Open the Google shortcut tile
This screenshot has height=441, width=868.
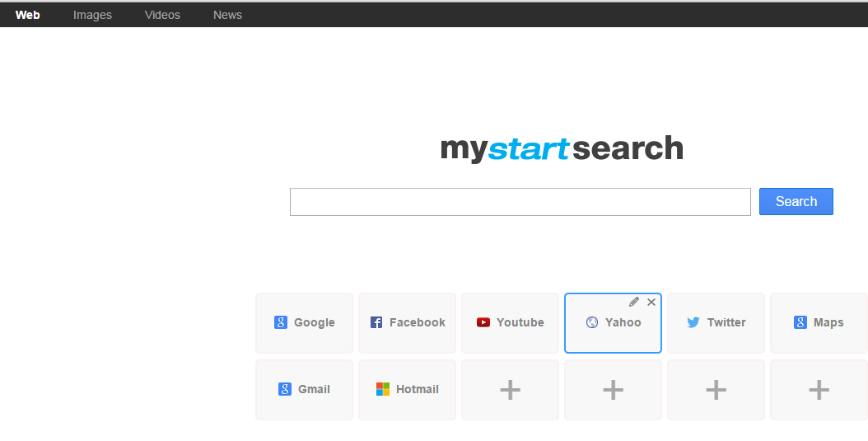pos(305,323)
